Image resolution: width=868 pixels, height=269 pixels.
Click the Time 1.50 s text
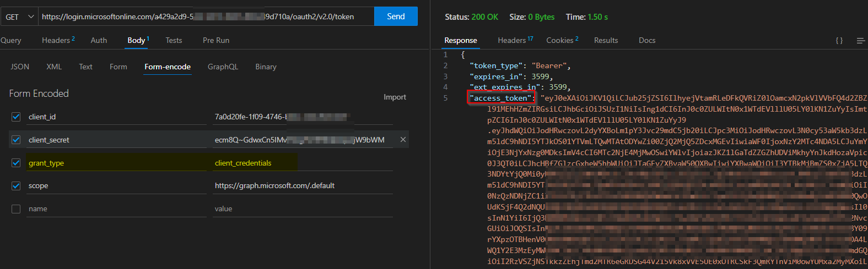click(587, 17)
